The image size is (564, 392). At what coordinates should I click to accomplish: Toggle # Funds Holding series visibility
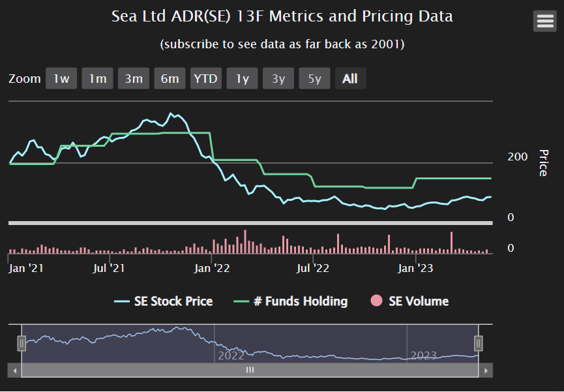click(x=300, y=301)
